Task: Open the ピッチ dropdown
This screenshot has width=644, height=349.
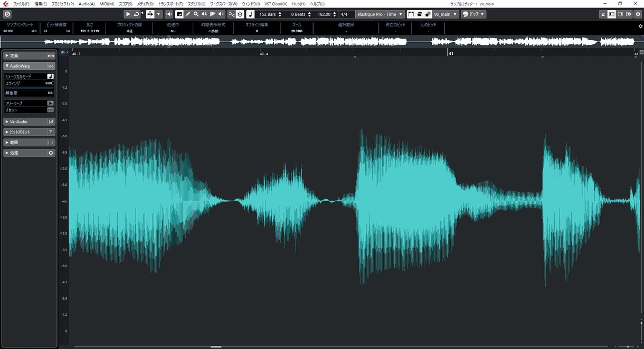Action: pos(473,14)
